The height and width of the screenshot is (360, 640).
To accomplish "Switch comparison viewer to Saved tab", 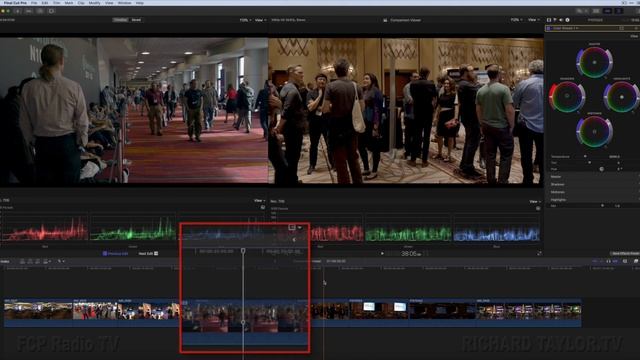I will 136,20.
